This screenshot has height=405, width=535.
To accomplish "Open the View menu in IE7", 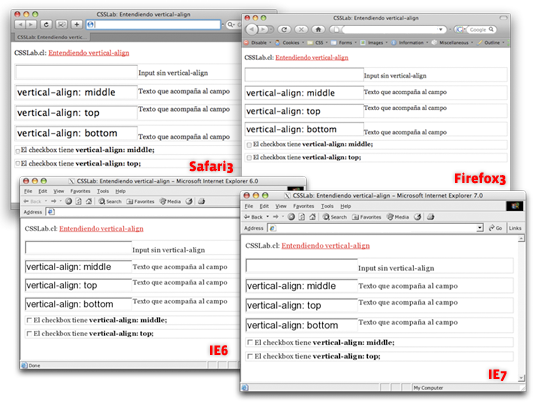I will [281, 206].
